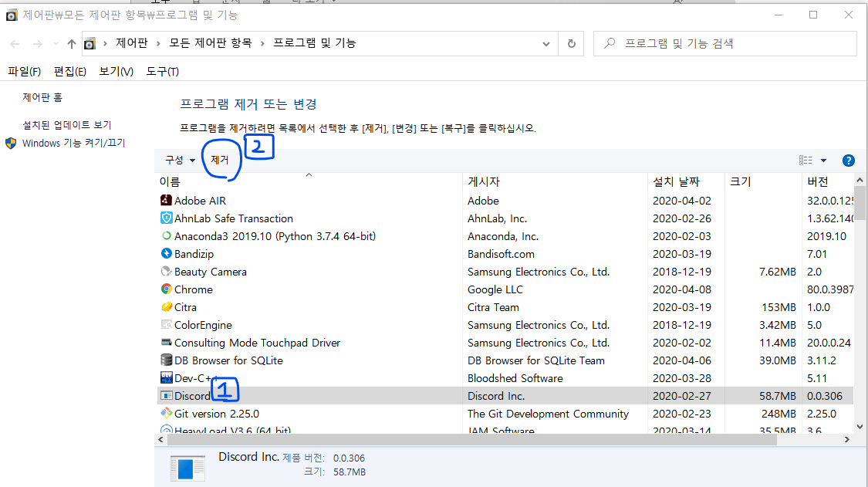The image size is (868, 487).
Task: Go up one folder level arrow
Action: pyautogui.click(x=72, y=43)
